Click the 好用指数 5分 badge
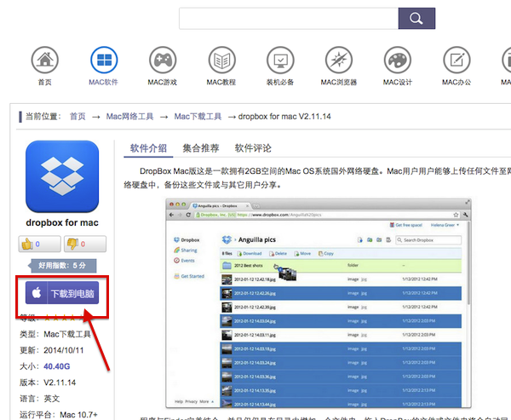The height and width of the screenshot is (420, 511). tap(61, 266)
